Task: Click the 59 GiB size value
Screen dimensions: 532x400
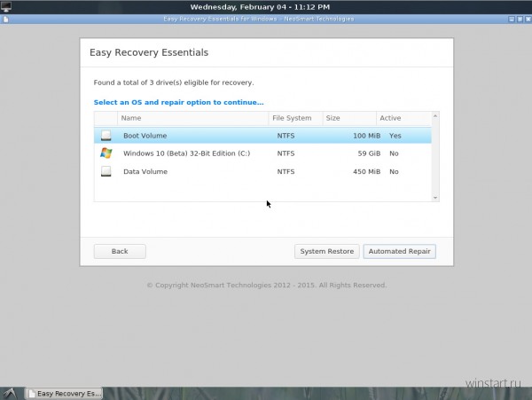Action: pyautogui.click(x=369, y=153)
